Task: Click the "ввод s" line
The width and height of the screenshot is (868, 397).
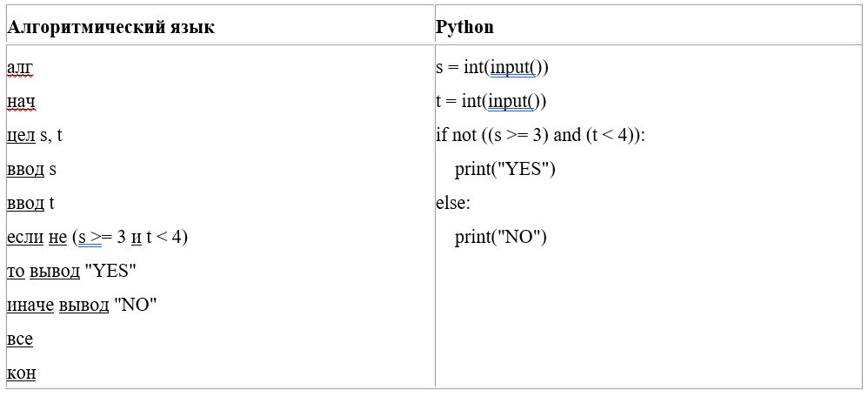Action: [x=31, y=169]
